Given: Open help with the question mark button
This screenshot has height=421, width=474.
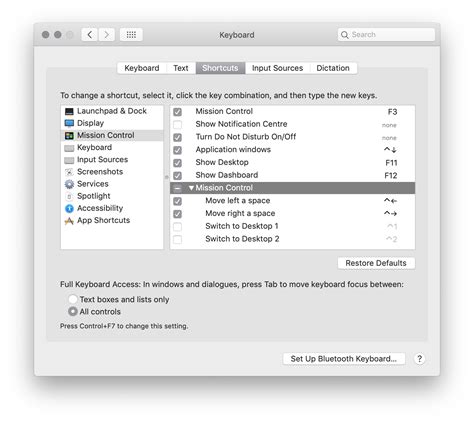Looking at the screenshot, I should (x=419, y=359).
